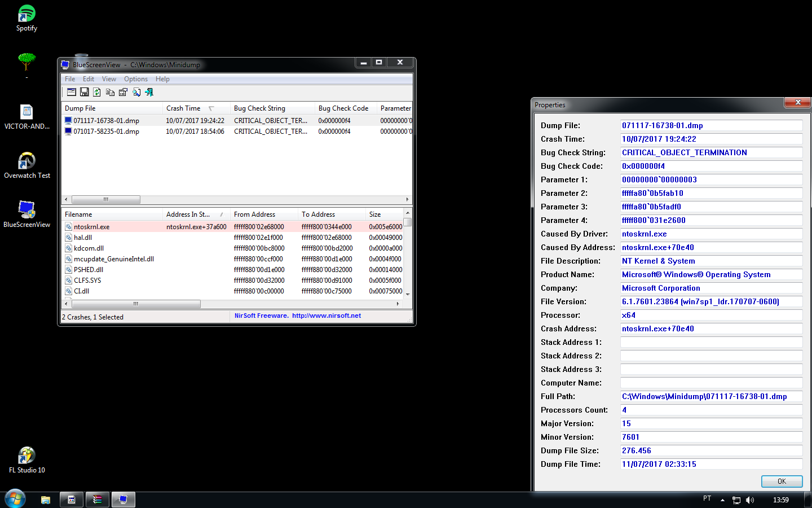Open Windows Explorer from the taskbar
The width and height of the screenshot is (812, 508).
[x=46, y=500]
